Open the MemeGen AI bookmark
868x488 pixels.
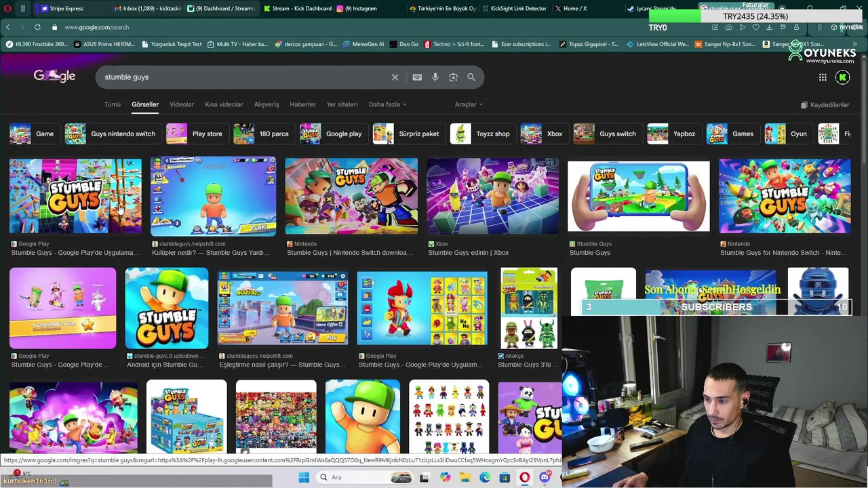[x=363, y=44]
